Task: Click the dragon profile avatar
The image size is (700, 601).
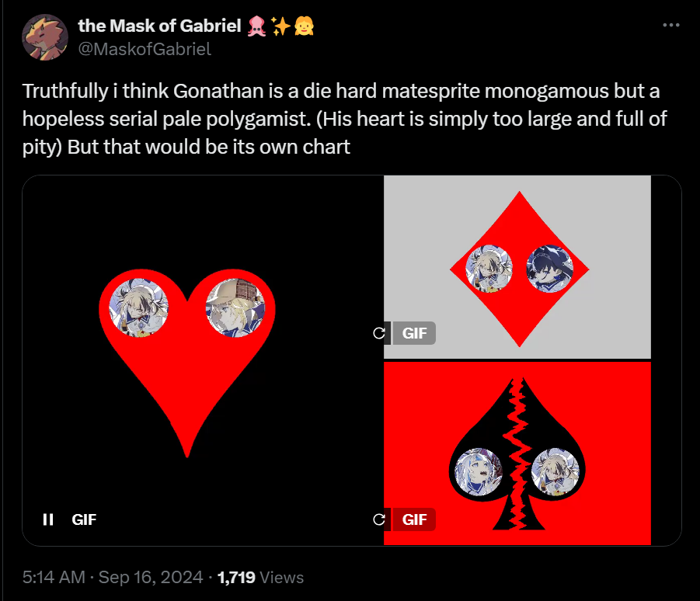Action: [45, 37]
